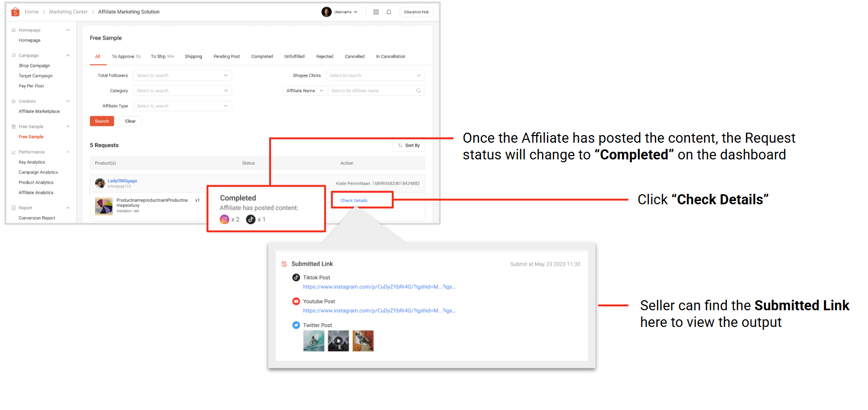
Task: Open the Total Followers dropdown
Action: (x=182, y=75)
